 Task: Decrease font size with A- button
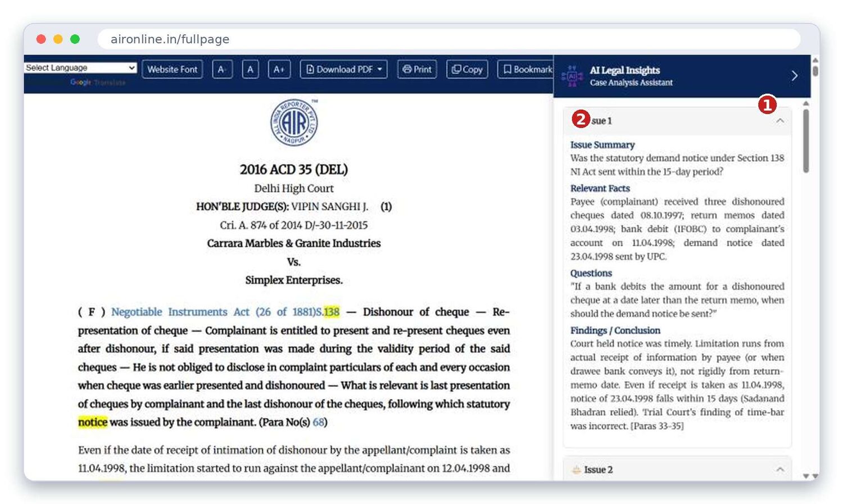tap(223, 69)
